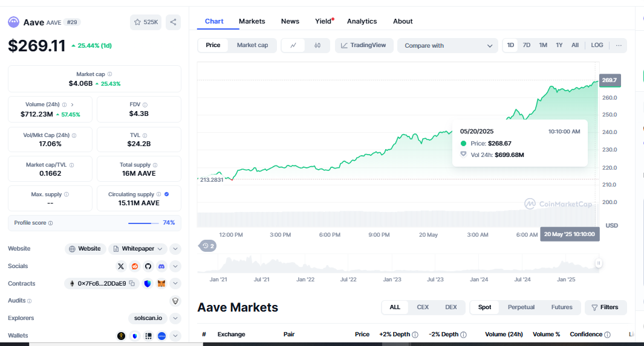
Task: Click the info icon next to Audits
Action: click(x=29, y=301)
